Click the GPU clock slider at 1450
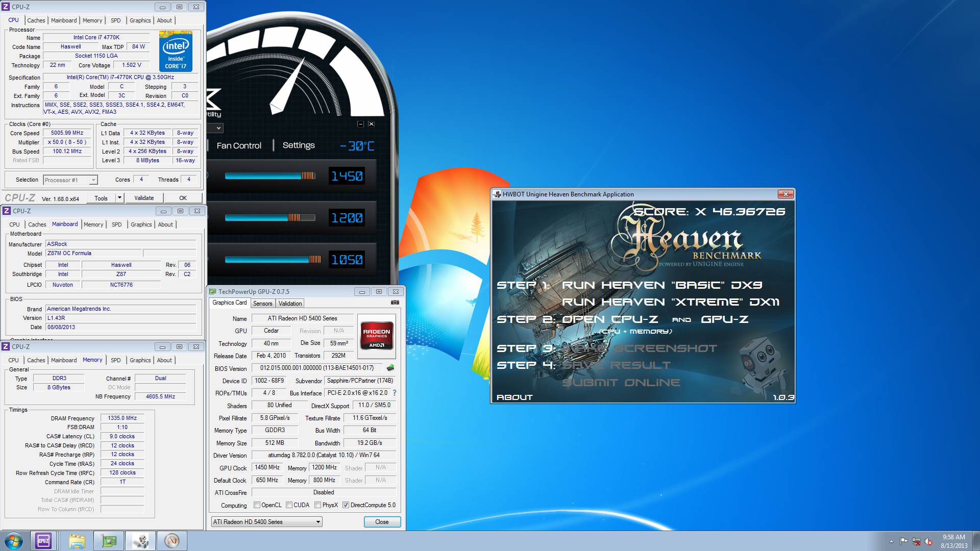Image resolution: width=980 pixels, height=551 pixels. coord(270,176)
